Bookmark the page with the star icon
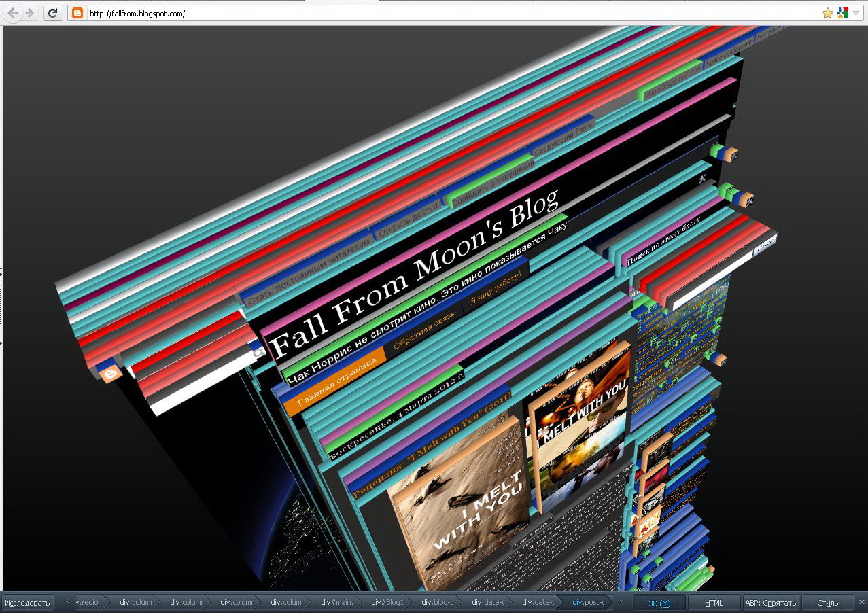This screenshot has height=613, width=868. coord(827,13)
